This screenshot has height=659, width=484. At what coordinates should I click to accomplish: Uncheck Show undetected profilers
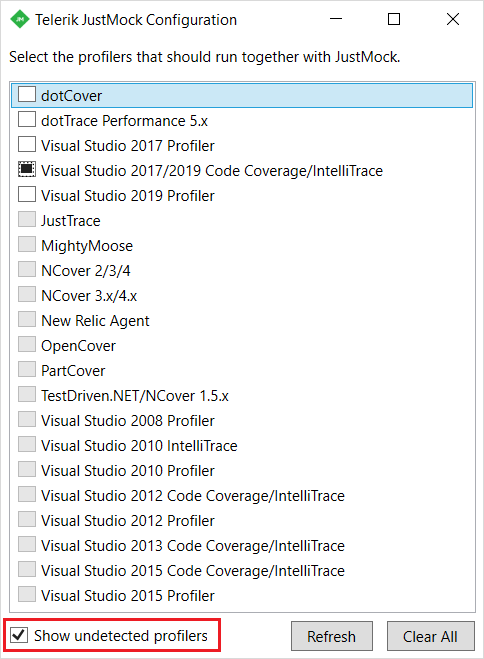[19, 635]
